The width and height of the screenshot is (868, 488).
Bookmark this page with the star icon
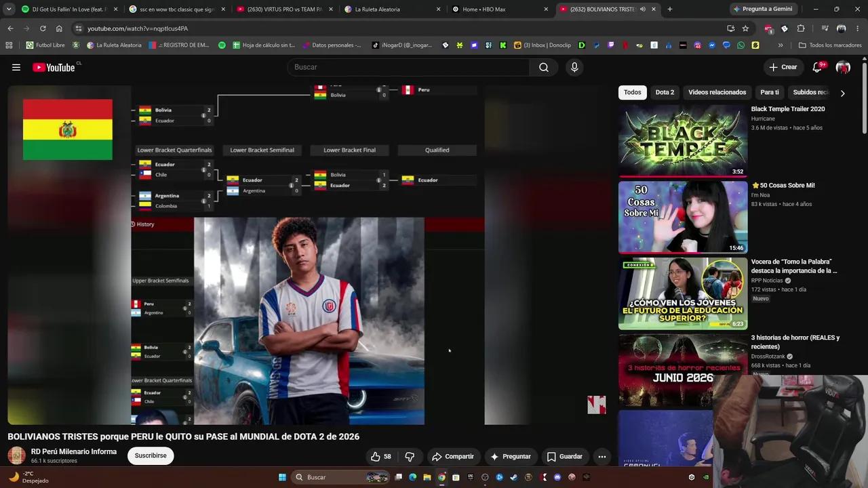coord(745,28)
